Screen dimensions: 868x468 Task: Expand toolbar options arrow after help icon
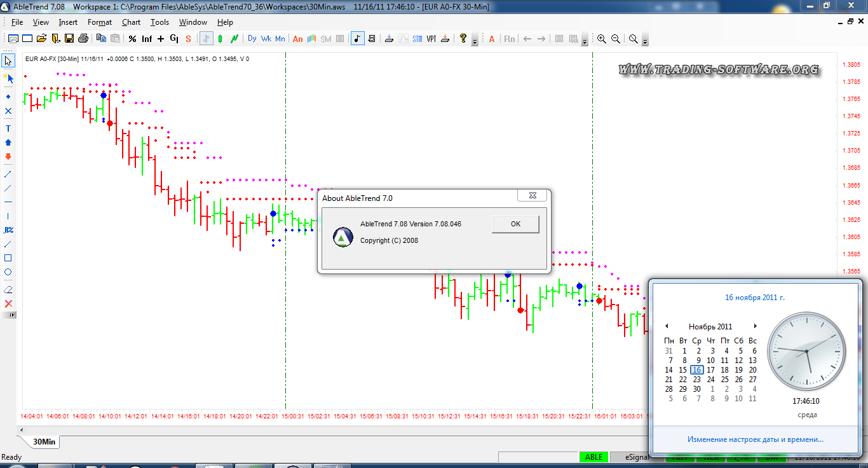click(475, 42)
